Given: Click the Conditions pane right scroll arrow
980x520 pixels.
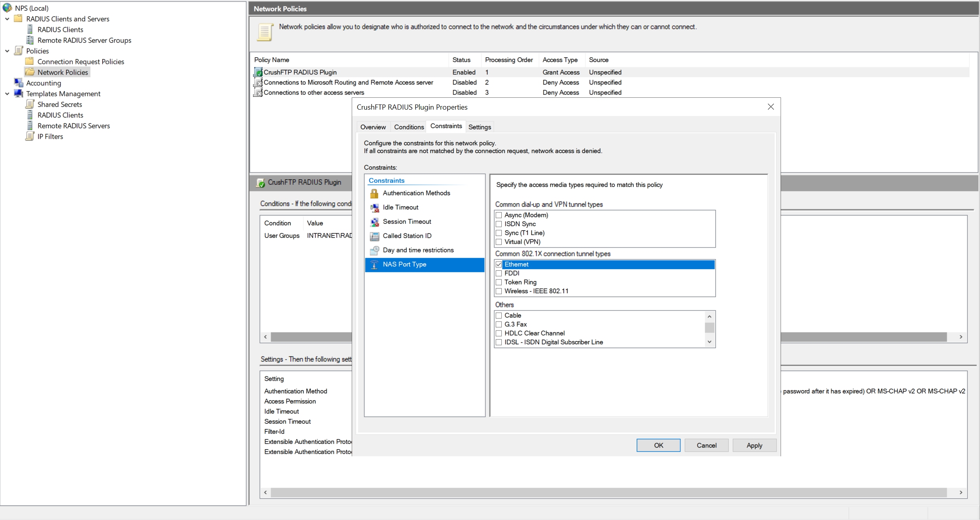Looking at the screenshot, I should tap(961, 337).
